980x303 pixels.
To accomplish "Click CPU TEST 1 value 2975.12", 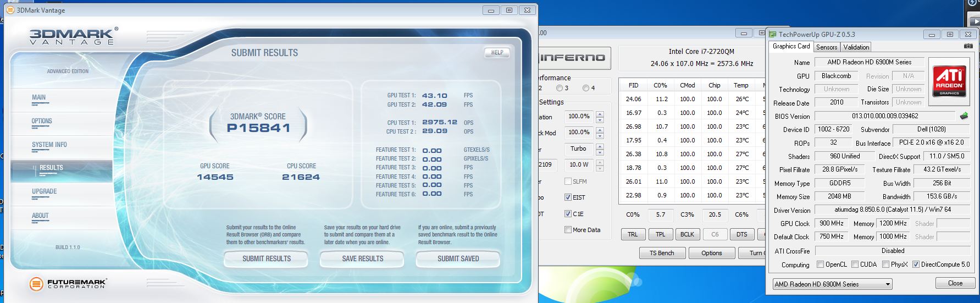I will pos(439,122).
